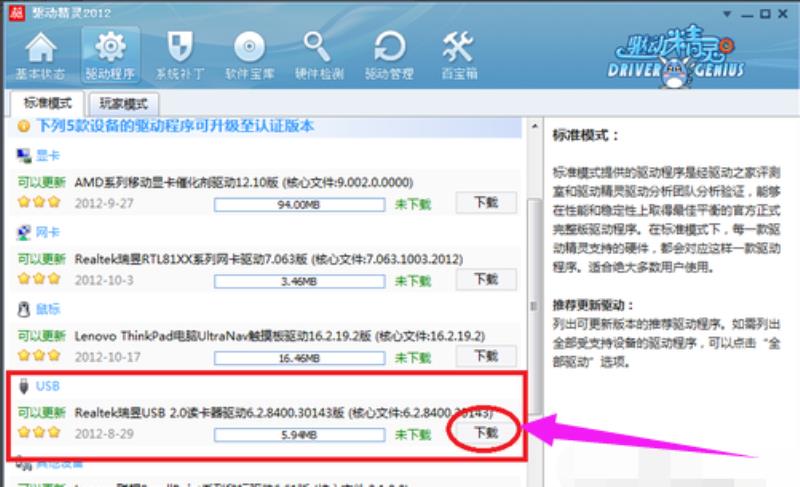Click the date 2012-10-17
This screenshot has width=800, height=487.
tap(108, 357)
